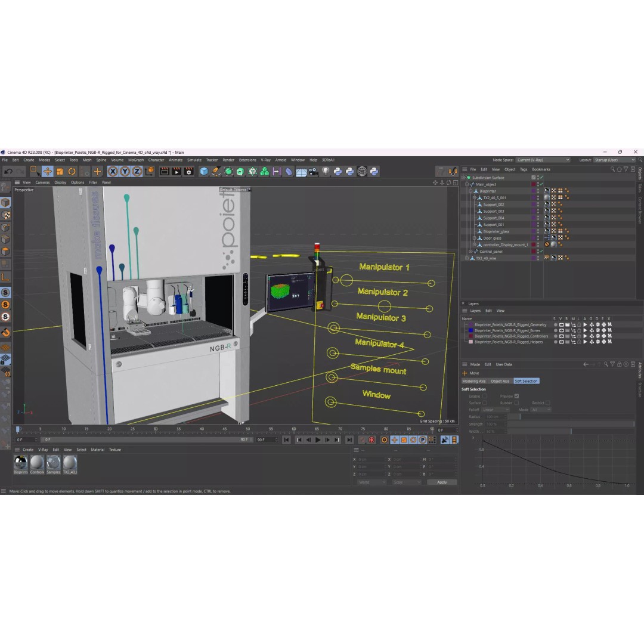
Task: Toggle the X axis lock
Action: 113,172
